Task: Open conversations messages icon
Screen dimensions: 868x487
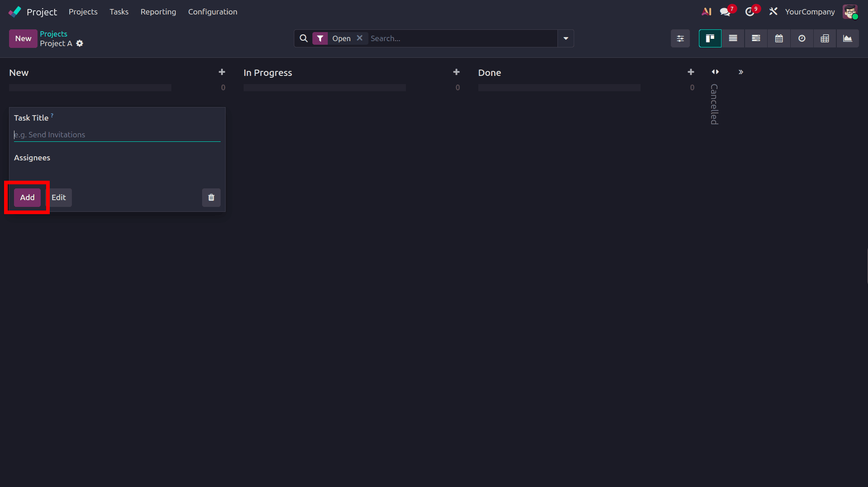Action: pos(726,12)
